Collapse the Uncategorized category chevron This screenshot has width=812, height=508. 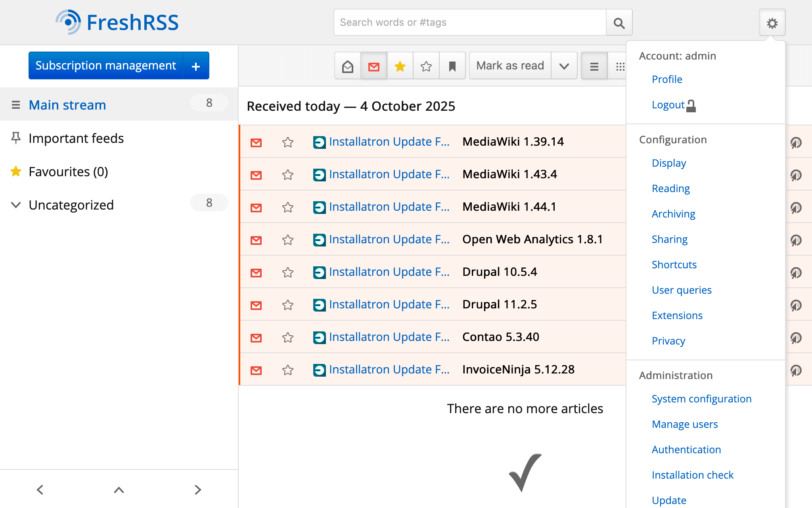pyautogui.click(x=16, y=205)
